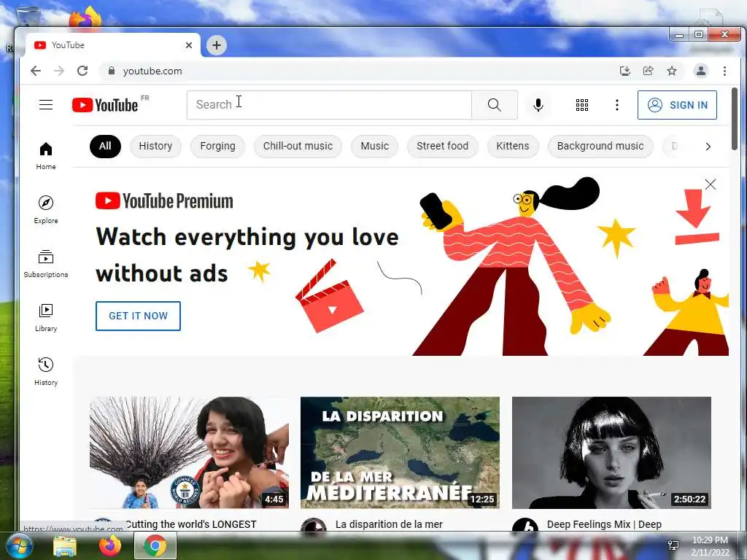Screen dimensions: 747x560
Task: Open History in the left sidebar
Action: 46,371
